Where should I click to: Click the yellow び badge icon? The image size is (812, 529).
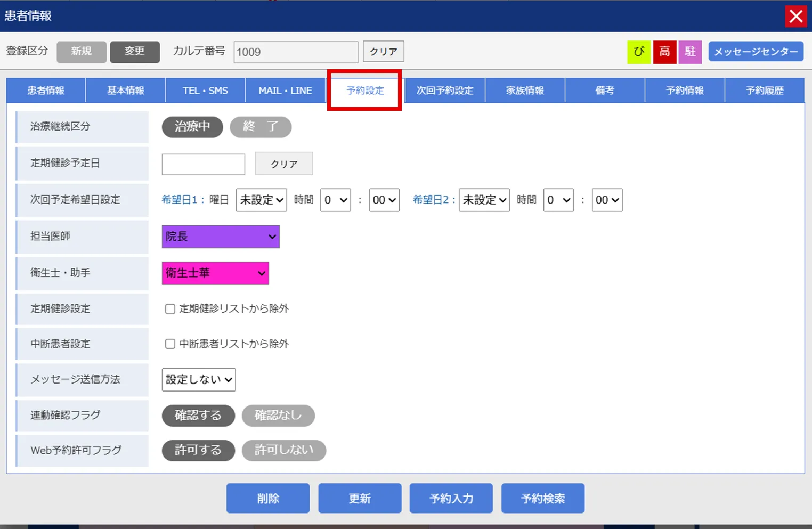(x=638, y=52)
